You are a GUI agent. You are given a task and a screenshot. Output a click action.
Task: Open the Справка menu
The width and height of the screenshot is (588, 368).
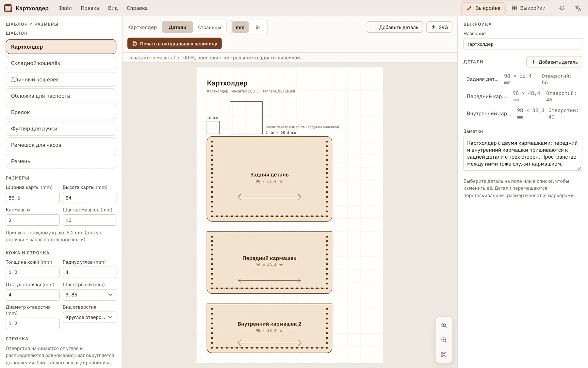(x=137, y=8)
